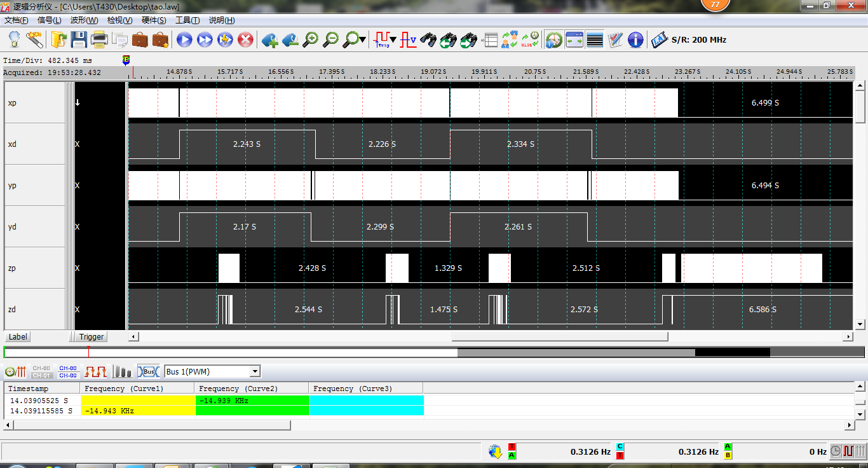The height and width of the screenshot is (468, 868).
Task: Click the zoom in magnifier icon
Action: 310,40
